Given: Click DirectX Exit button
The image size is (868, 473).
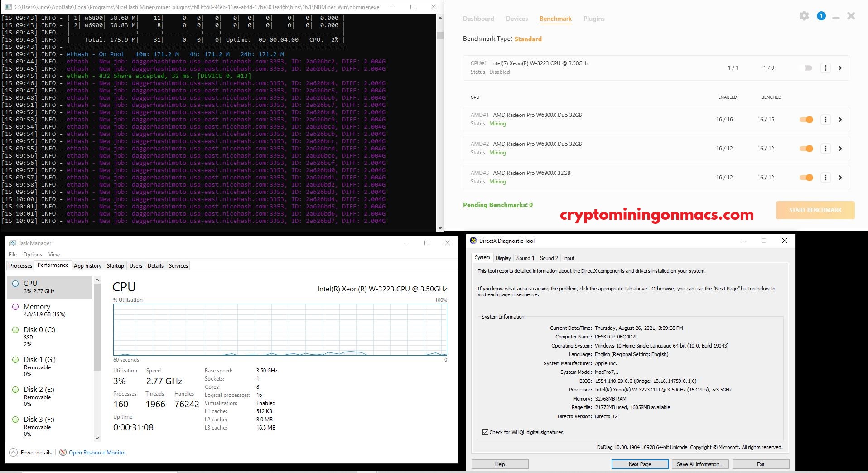Looking at the screenshot, I should coord(761,464).
